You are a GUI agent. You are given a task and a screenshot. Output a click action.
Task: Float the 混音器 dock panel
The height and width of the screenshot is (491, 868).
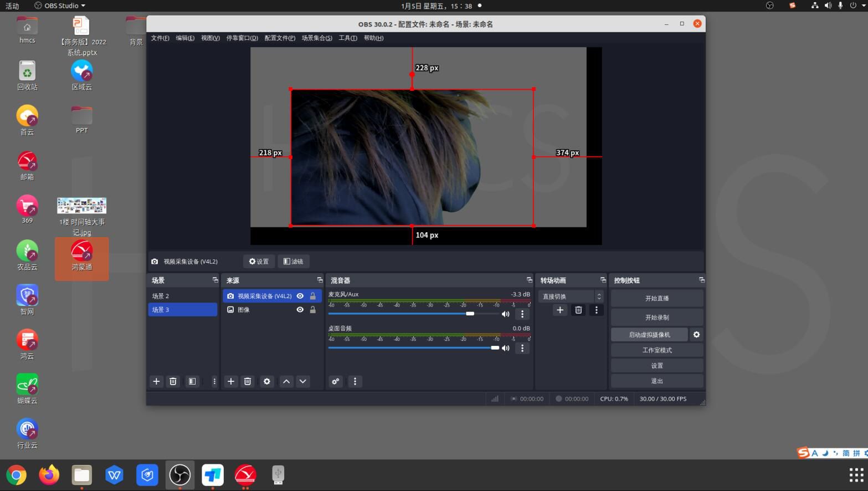529,280
